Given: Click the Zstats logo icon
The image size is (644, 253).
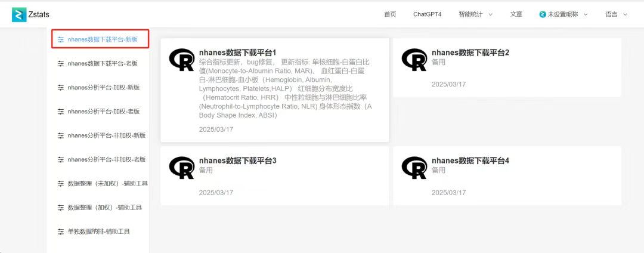Looking at the screenshot, I should click(19, 14).
